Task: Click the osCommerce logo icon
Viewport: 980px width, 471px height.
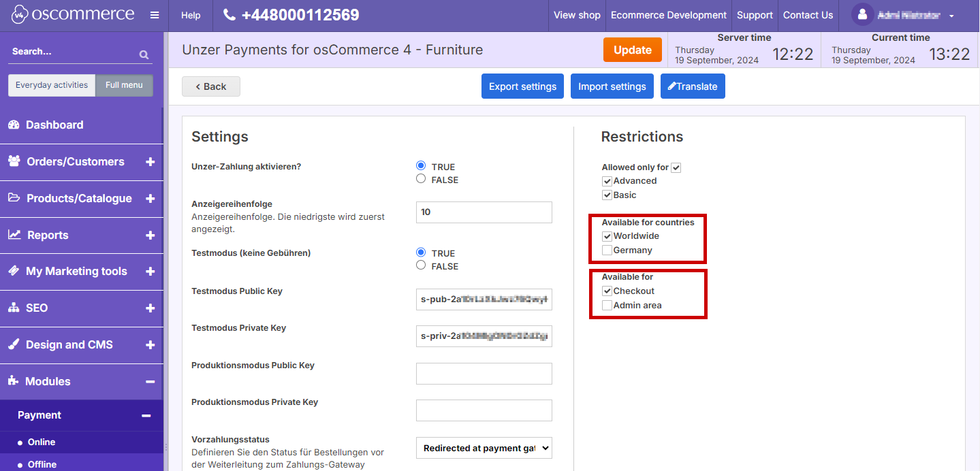Action: pos(18,15)
